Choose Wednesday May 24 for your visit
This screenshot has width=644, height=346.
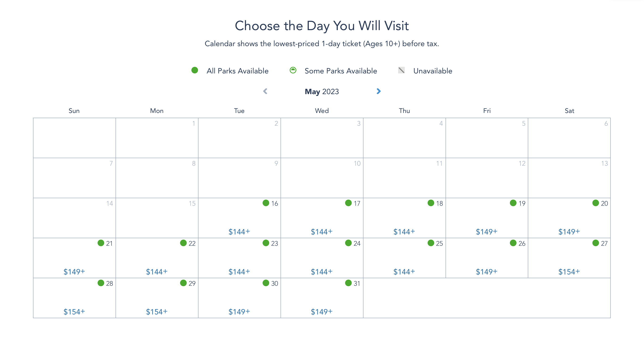point(322,258)
